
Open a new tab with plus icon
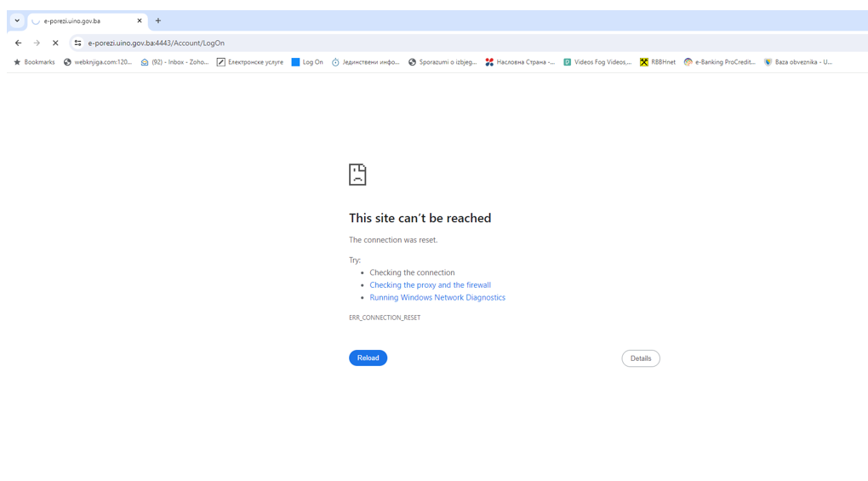click(157, 20)
